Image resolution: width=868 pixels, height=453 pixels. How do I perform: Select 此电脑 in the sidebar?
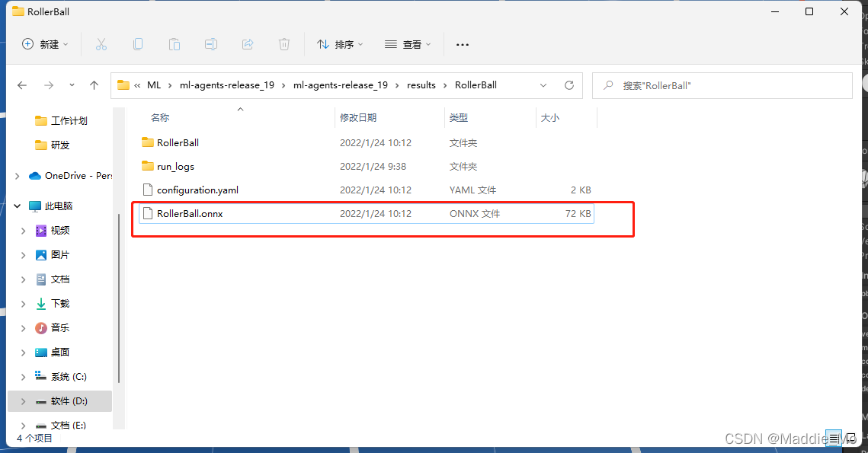[x=51, y=206]
